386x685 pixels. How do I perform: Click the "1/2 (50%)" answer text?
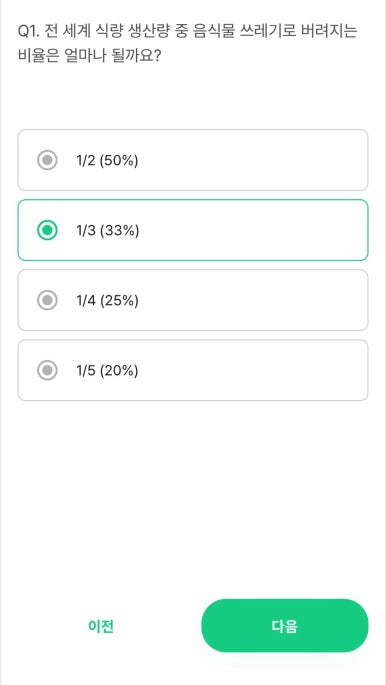click(x=107, y=161)
